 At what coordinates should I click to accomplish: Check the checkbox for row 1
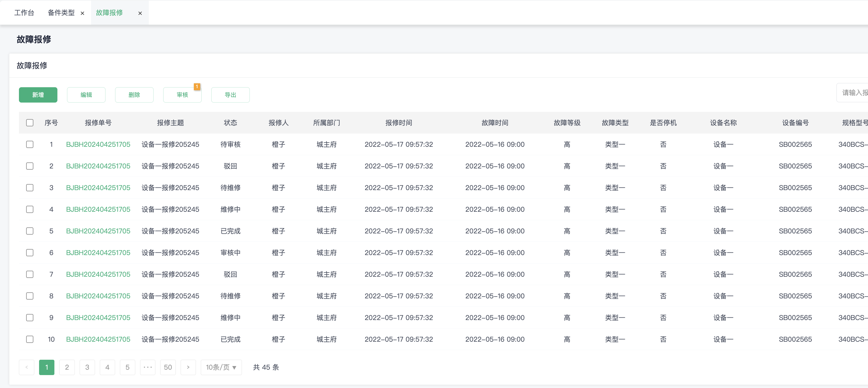pyautogui.click(x=30, y=144)
